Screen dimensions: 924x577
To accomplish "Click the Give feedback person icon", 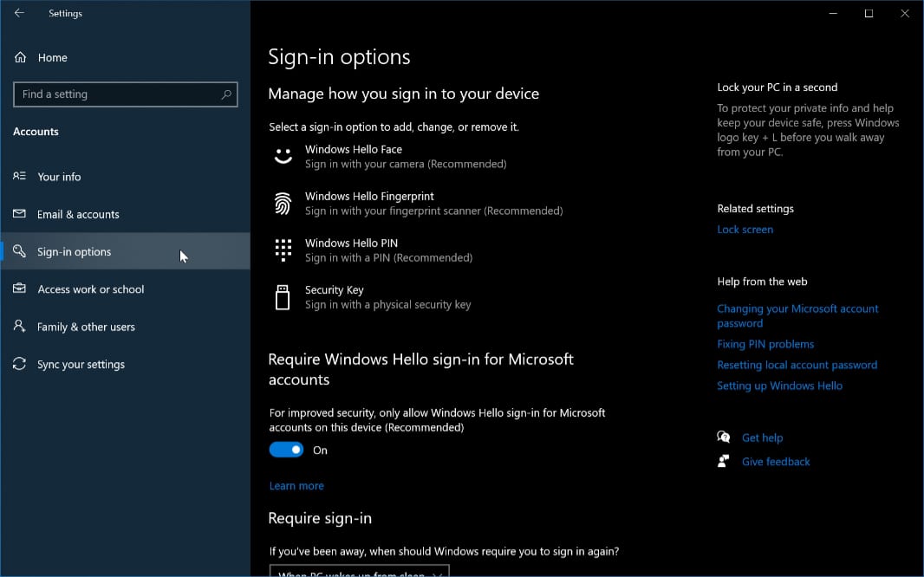I will 724,462.
